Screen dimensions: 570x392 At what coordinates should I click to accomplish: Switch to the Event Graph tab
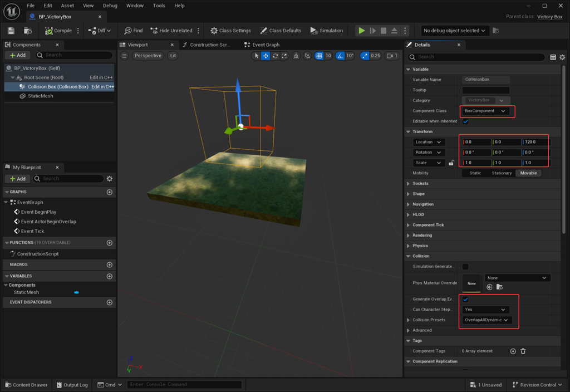[265, 45]
